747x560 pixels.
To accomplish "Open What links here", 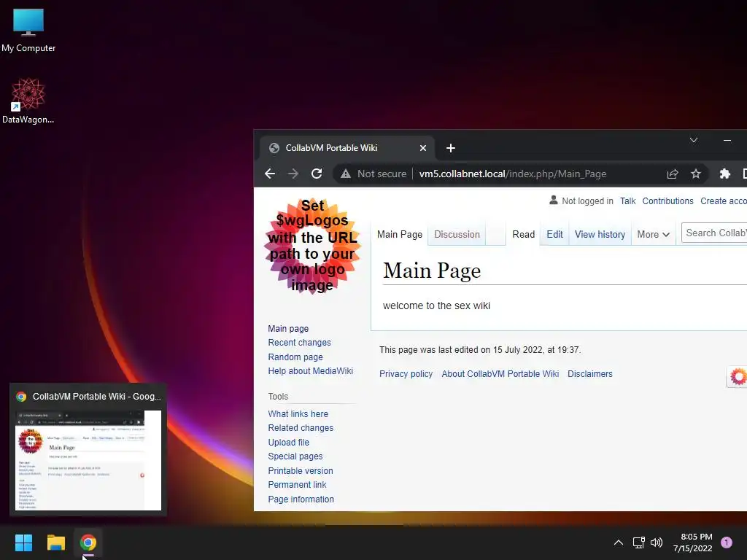I will [298, 414].
